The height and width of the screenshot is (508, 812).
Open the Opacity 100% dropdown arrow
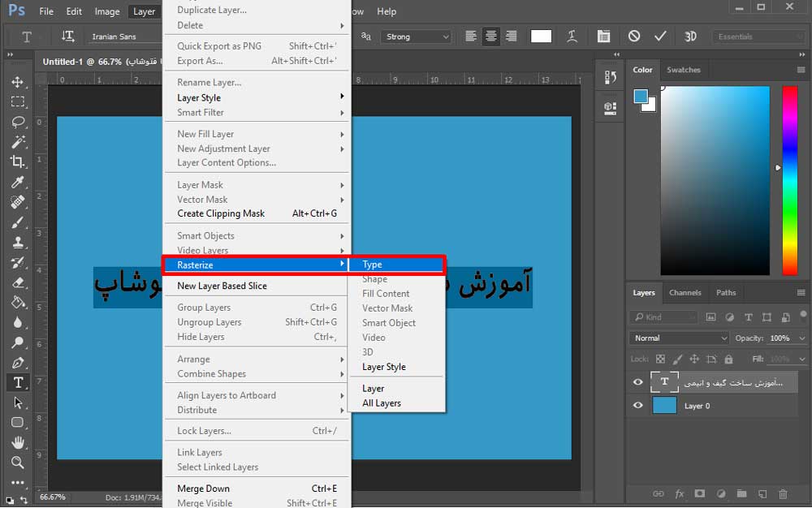tap(802, 338)
